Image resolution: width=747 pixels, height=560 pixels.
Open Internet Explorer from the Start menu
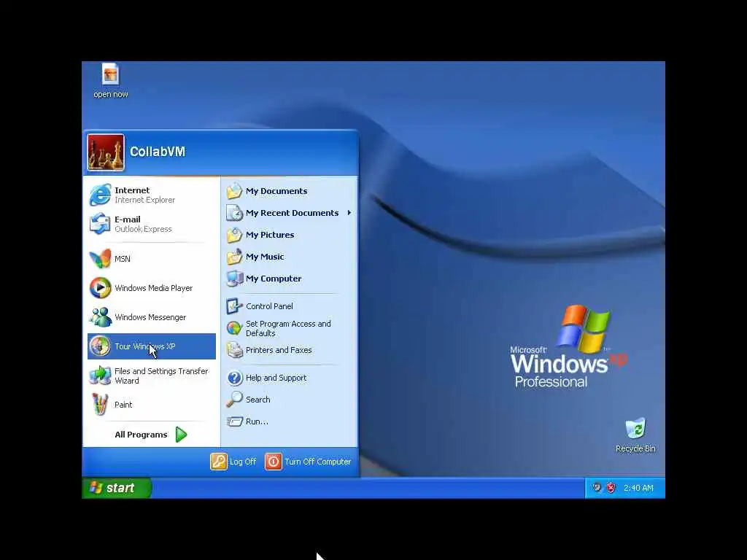click(x=152, y=195)
